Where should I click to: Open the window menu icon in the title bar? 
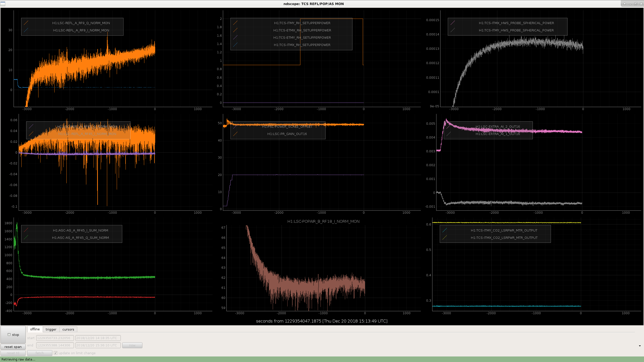[3, 4]
